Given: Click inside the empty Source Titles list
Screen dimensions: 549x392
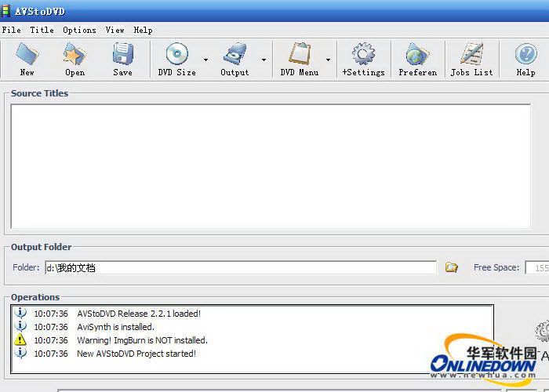Looking at the screenshot, I should [x=271, y=166].
